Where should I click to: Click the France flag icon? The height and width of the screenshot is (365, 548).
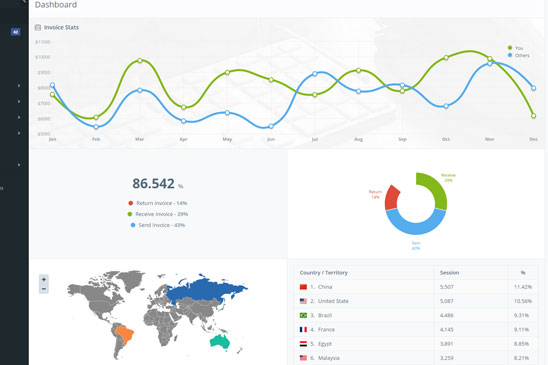pos(303,330)
